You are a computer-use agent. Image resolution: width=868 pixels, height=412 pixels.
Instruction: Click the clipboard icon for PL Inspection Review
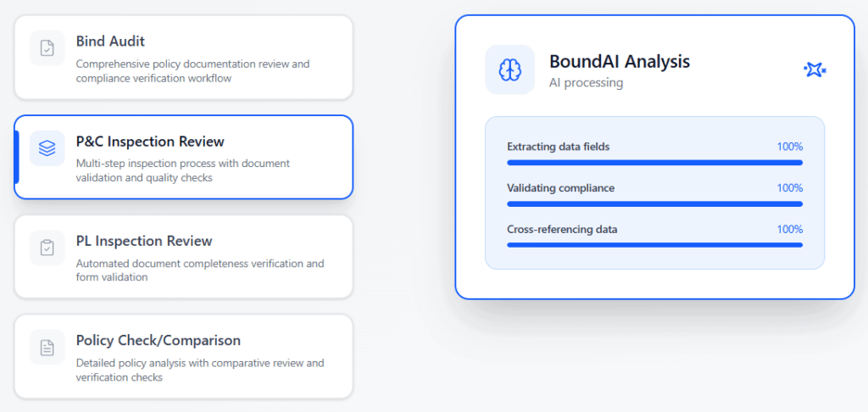(x=47, y=248)
